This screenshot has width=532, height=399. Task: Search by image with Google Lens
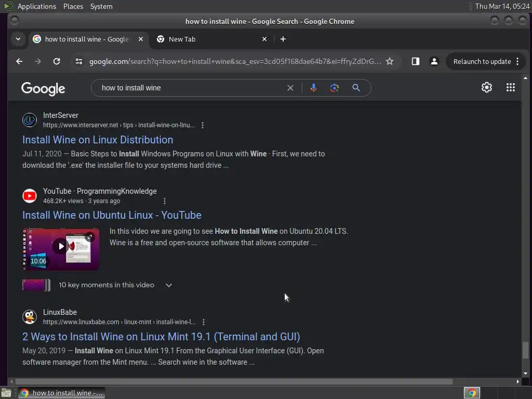pos(335,88)
